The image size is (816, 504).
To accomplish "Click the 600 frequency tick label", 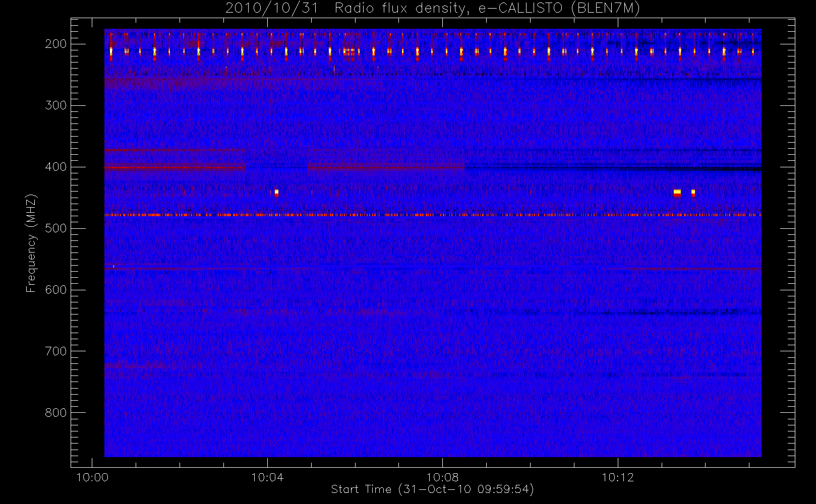I will click(56, 290).
